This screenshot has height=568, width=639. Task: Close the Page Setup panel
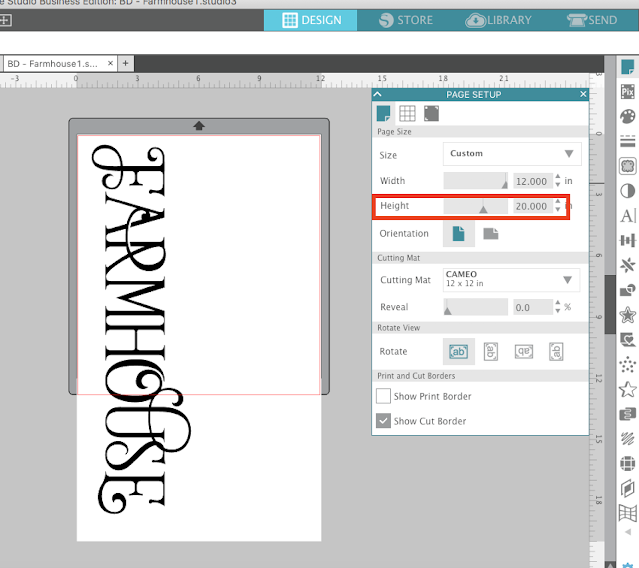[x=583, y=95]
